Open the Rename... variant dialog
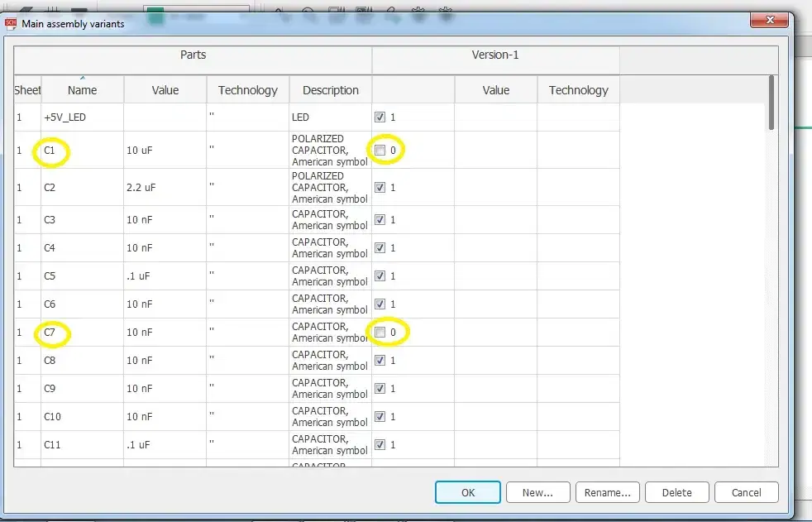The width and height of the screenshot is (812, 522). click(x=607, y=492)
